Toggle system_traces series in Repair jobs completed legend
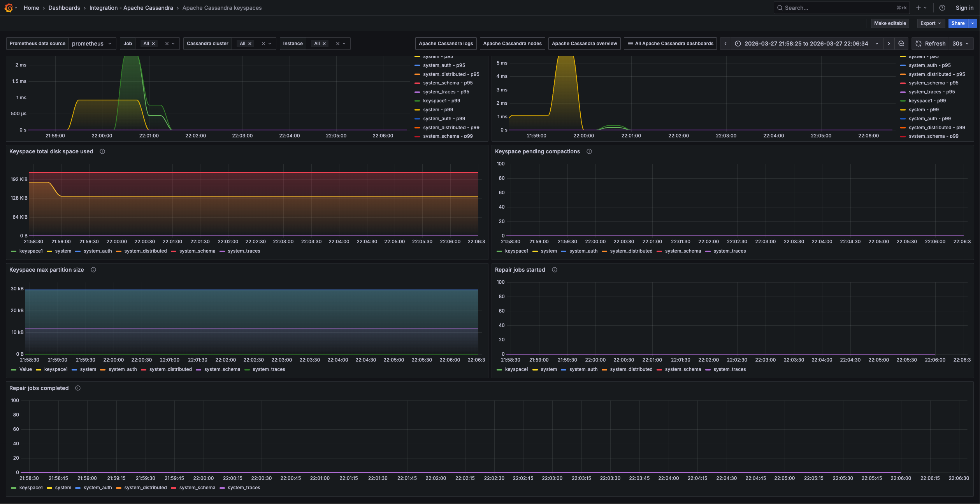 pyautogui.click(x=244, y=488)
